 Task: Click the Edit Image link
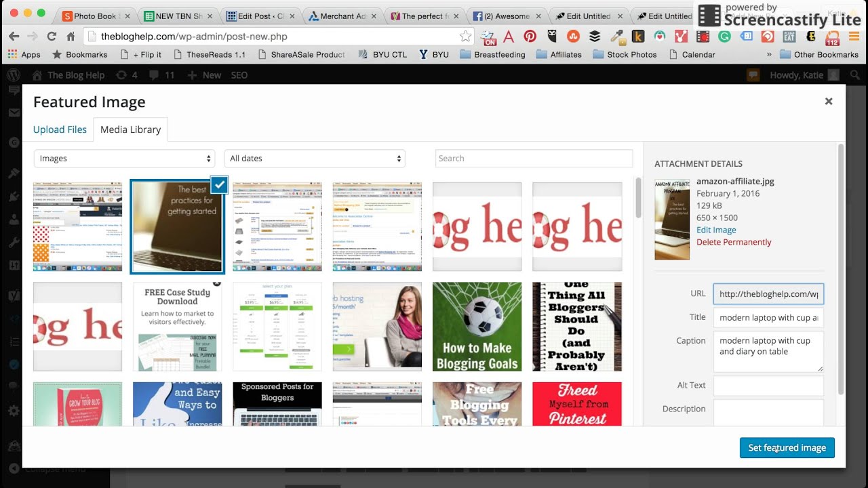[x=716, y=230]
